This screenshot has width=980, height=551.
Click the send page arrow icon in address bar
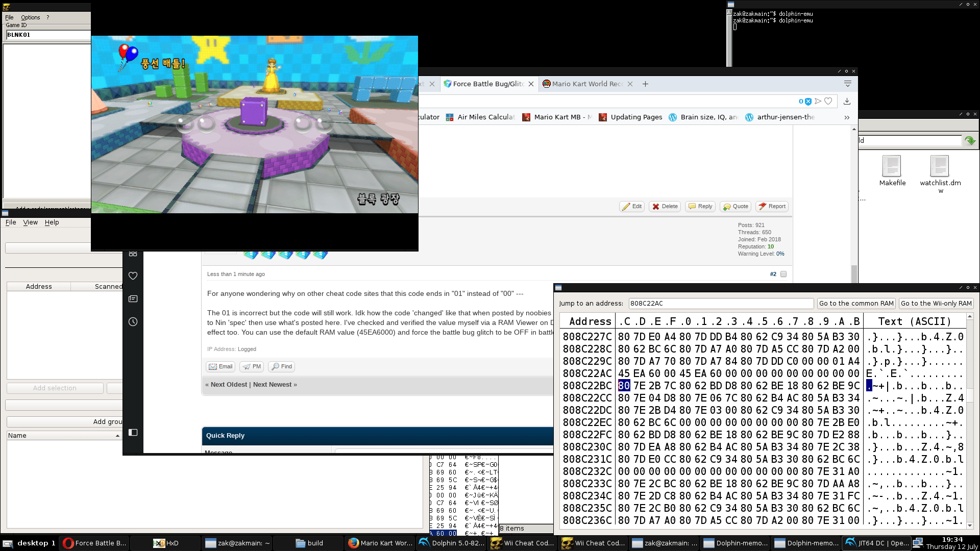pyautogui.click(x=818, y=102)
